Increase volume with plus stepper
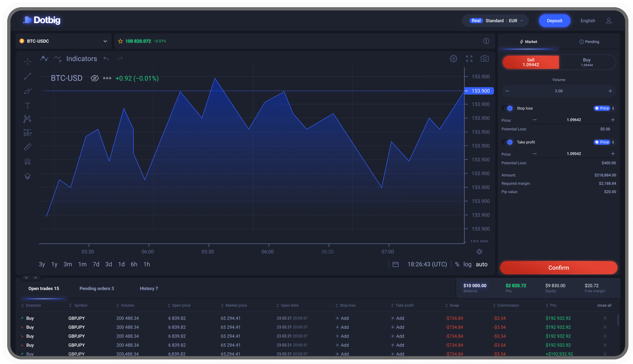This screenshot has width=633, height=364. coord(610,91)
